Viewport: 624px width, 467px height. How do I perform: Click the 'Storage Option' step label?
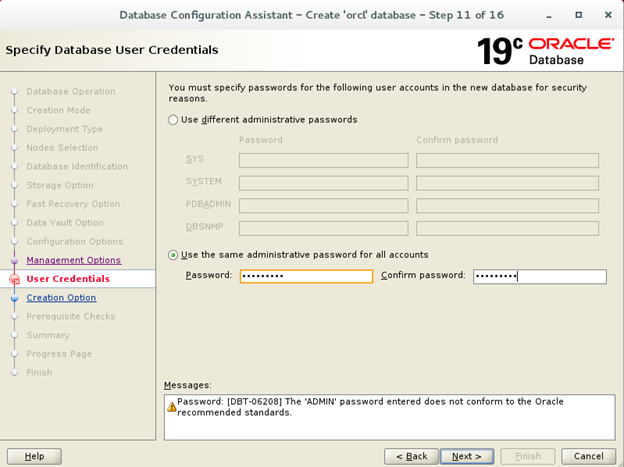point(60,185)
